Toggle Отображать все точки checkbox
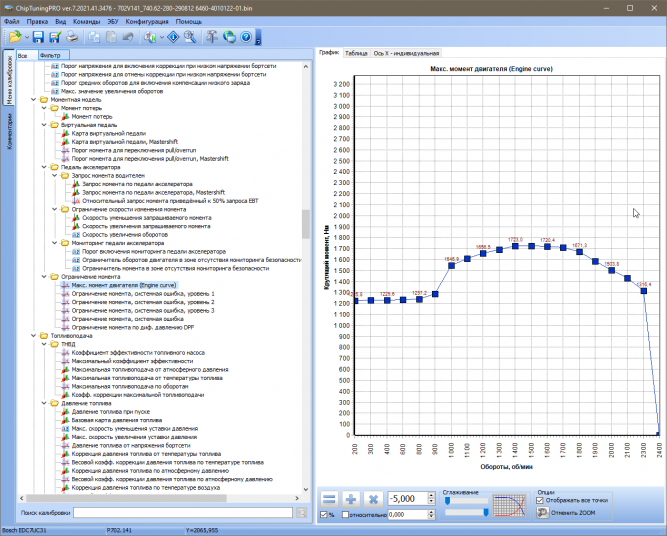 pos(540,500)
